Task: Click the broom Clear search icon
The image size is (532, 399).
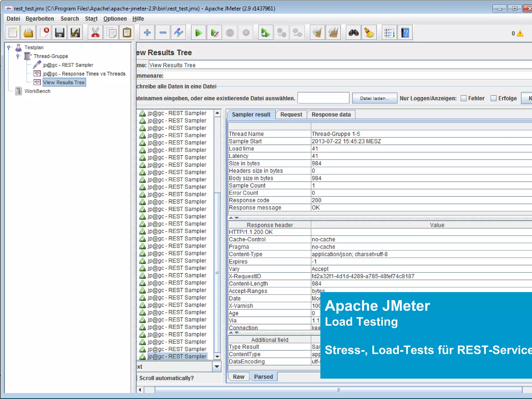Action: point(369,33)
